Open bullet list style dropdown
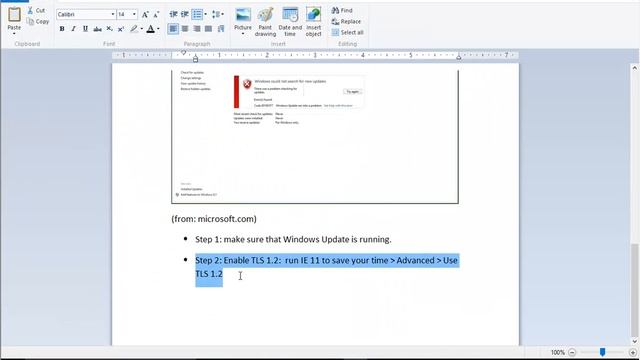The image size is (640, 360). [205, 14]
